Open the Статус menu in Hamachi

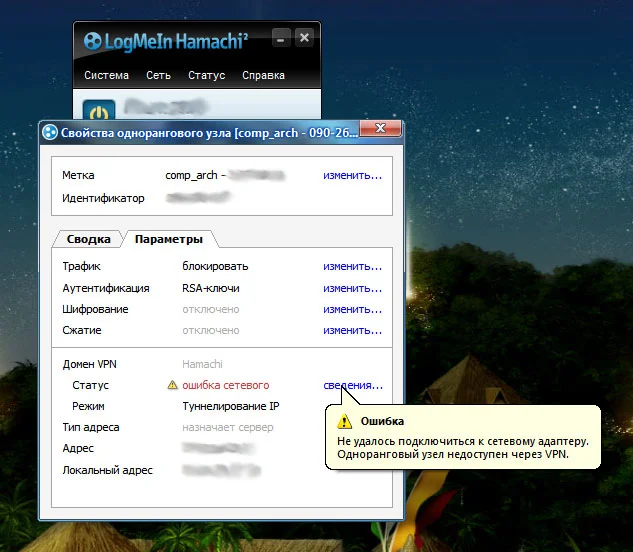207,76
